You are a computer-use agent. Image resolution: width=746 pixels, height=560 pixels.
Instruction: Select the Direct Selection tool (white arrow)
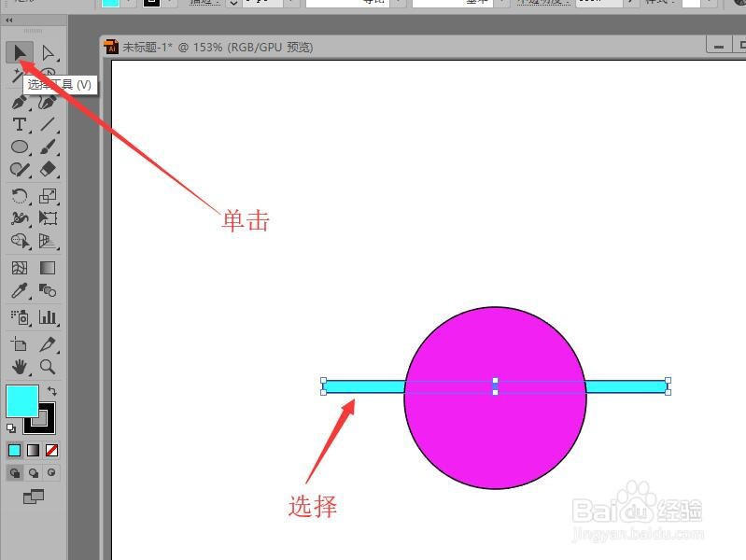click(48, 52)
